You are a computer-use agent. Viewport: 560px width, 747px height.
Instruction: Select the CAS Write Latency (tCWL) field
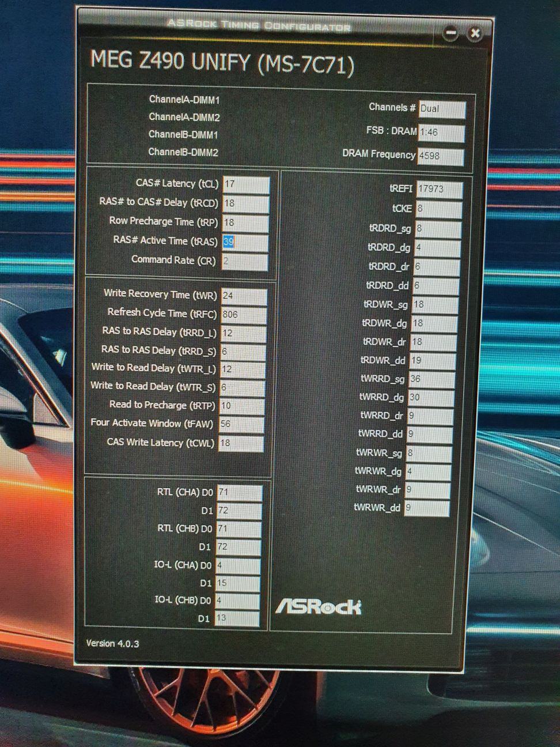pyautogui.click(x=241, y=443)
